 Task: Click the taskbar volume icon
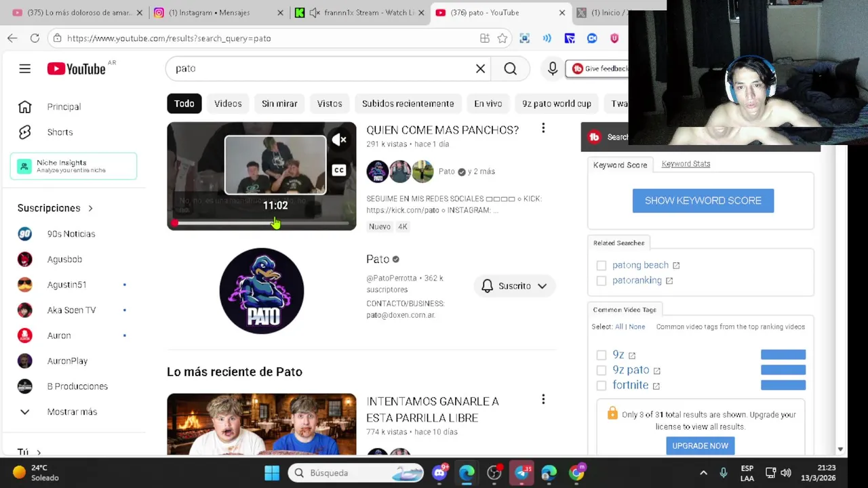tap(786, 473)
